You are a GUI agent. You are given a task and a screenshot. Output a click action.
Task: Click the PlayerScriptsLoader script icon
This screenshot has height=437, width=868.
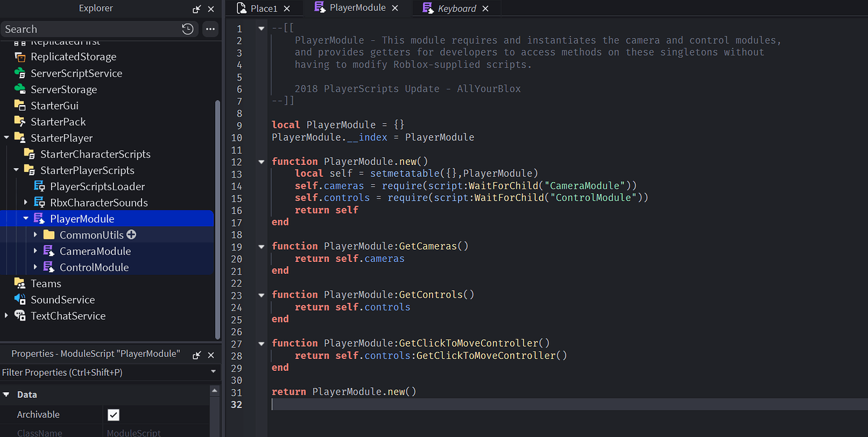coord(39,186)
